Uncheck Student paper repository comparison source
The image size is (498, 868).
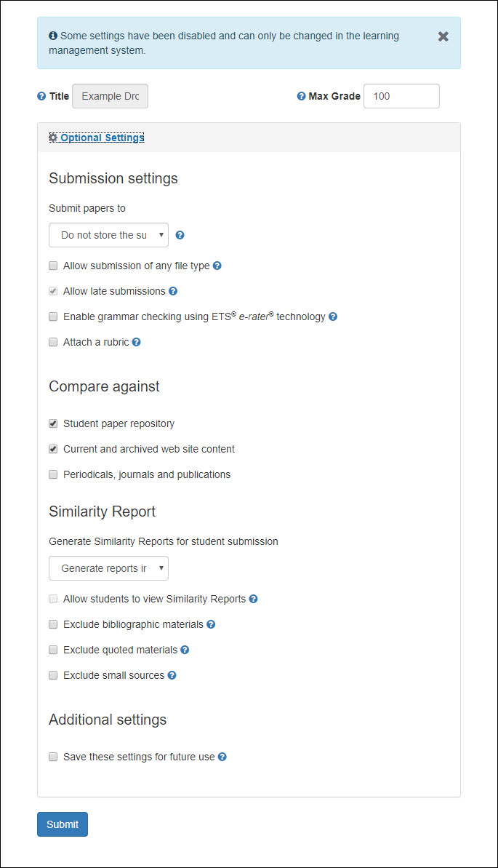click(x=52, y=423)
